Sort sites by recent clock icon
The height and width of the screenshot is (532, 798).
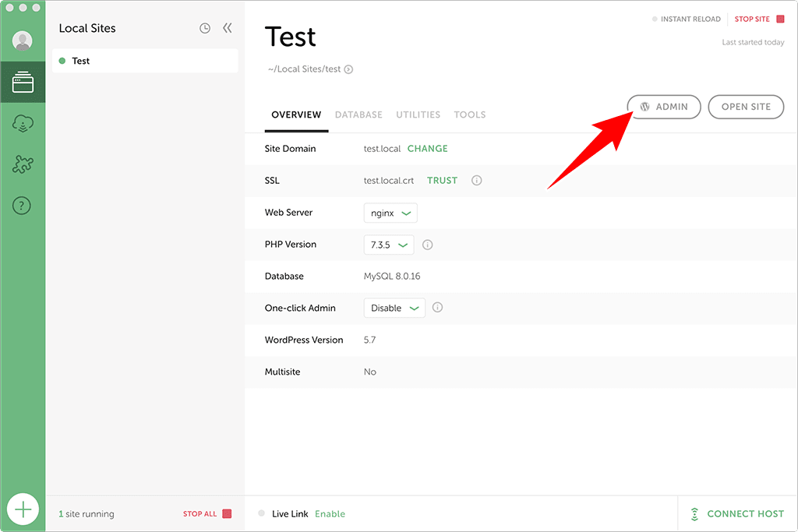[x=205, y=28]
